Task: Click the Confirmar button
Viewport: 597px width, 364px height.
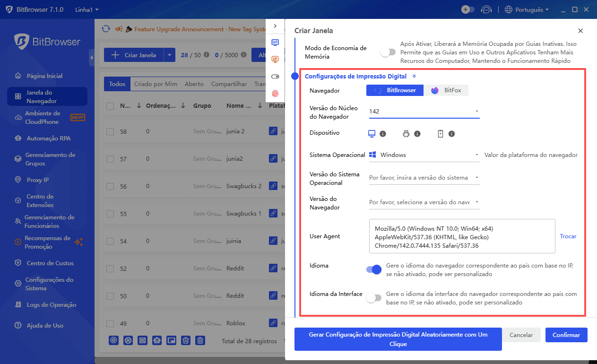Action: (x=566, y=335)
